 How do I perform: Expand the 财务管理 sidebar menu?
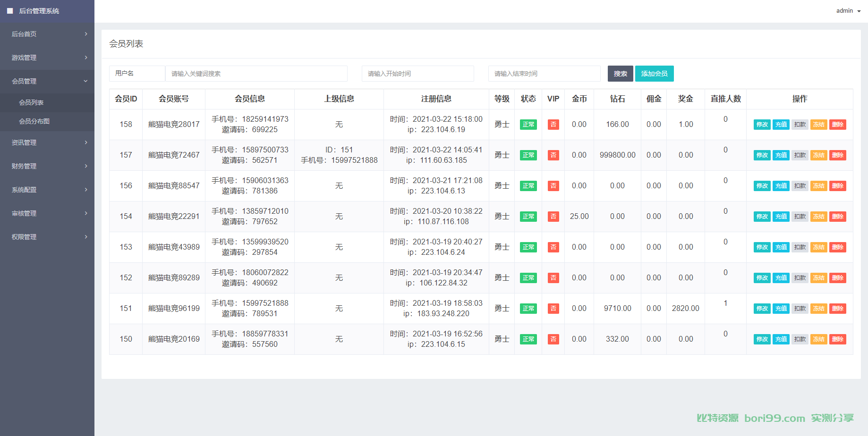click(x=47, y=166)
